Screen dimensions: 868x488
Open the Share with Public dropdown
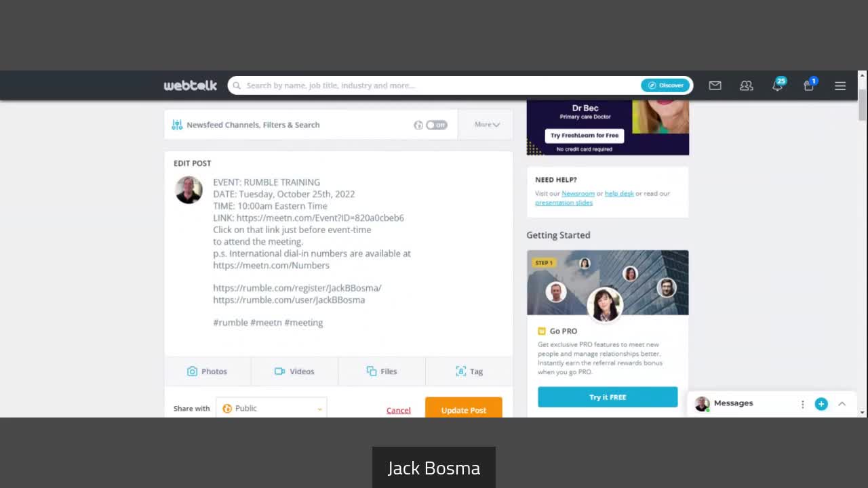(x=271, y=408)
